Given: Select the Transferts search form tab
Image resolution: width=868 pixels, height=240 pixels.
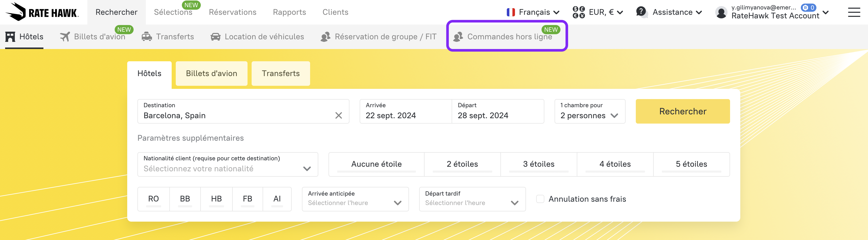Looking at the screenshot, I should pyautogui.click(x=280, y=73).
